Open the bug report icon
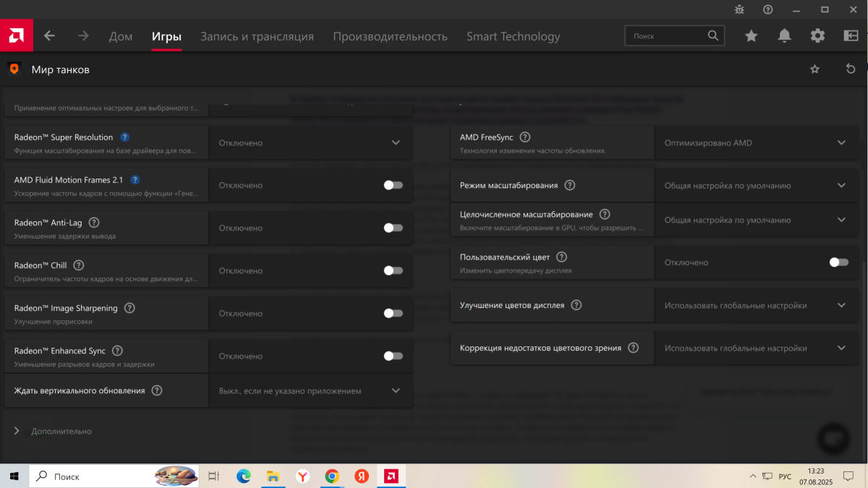868x488 pixels. [x=739, y=9]
